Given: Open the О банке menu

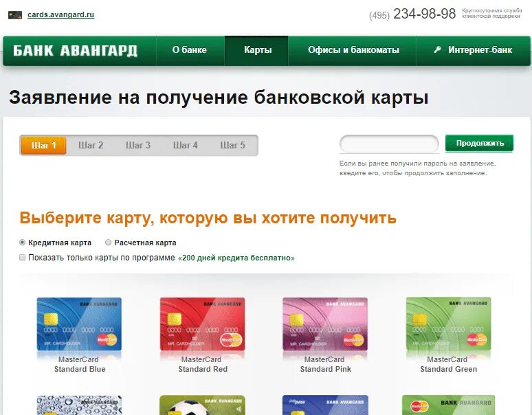Looking at the screenshot, I should pyautogui.click(x=189, y=50).
